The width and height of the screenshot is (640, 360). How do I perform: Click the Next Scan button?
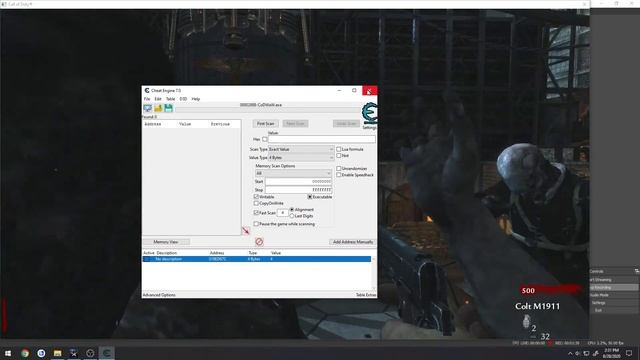tap(296, 124)
